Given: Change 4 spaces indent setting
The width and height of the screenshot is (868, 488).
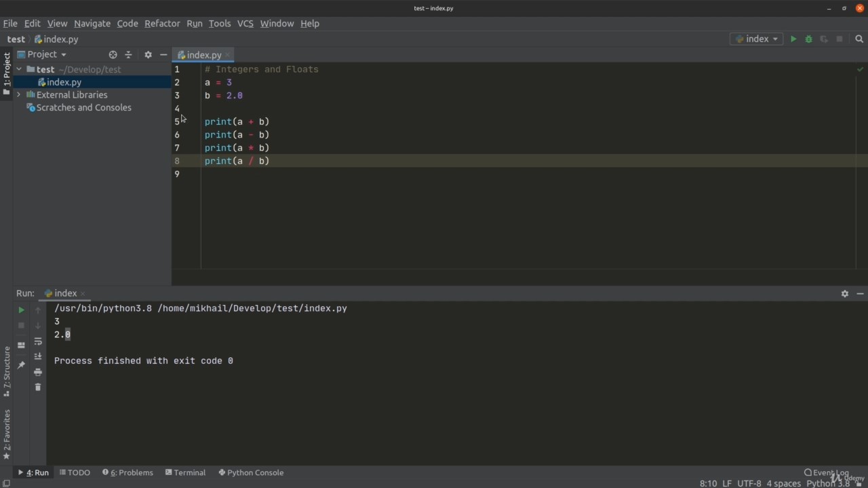Looking at the screenshot, I should pyautogui.click(x=783, y=483).
